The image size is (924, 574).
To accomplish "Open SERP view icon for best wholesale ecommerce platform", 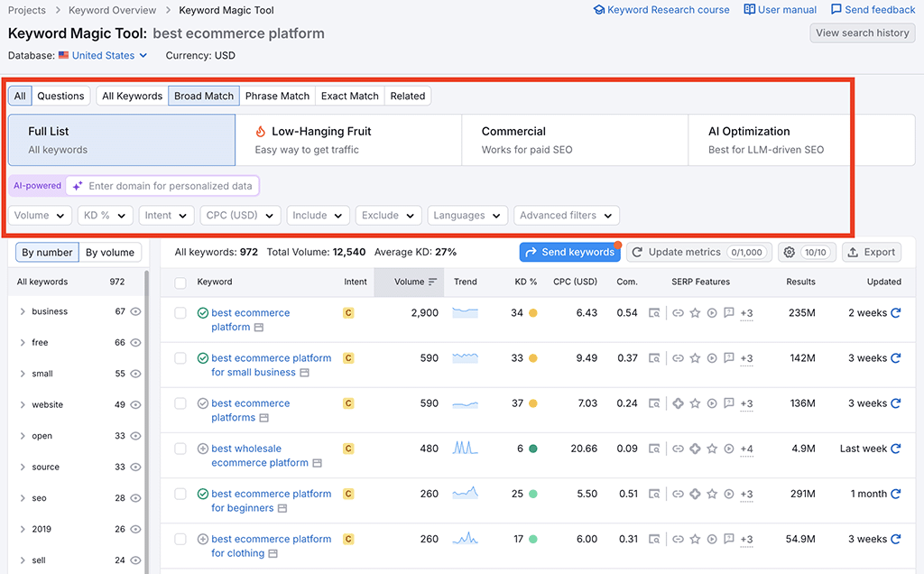I will pos(654,449).
